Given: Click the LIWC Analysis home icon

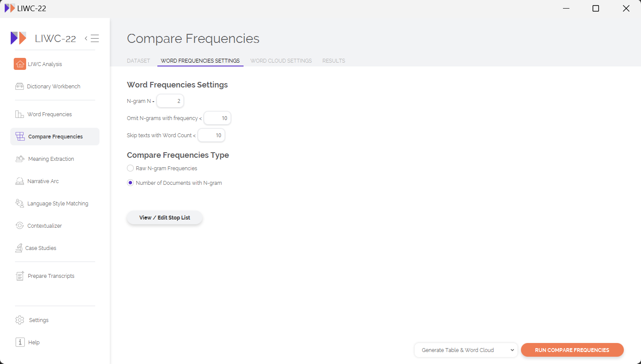Looking at the screenshot, I should pos(20,64).
